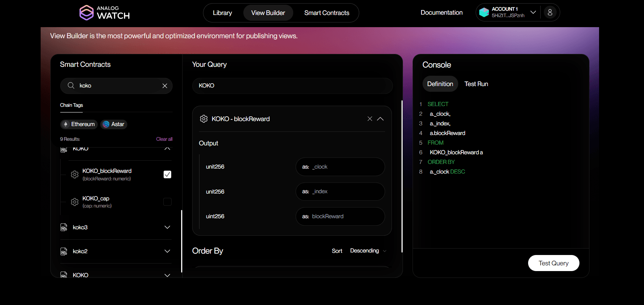Uncheck the KOKO_blockReward checkbox
Screen dimensions: 644x305
point(167,174)
